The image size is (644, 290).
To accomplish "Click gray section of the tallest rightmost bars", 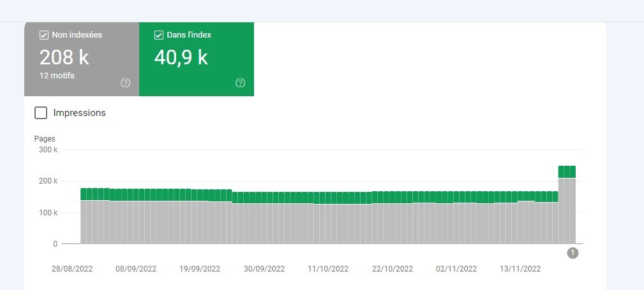I will coord(567,210).
